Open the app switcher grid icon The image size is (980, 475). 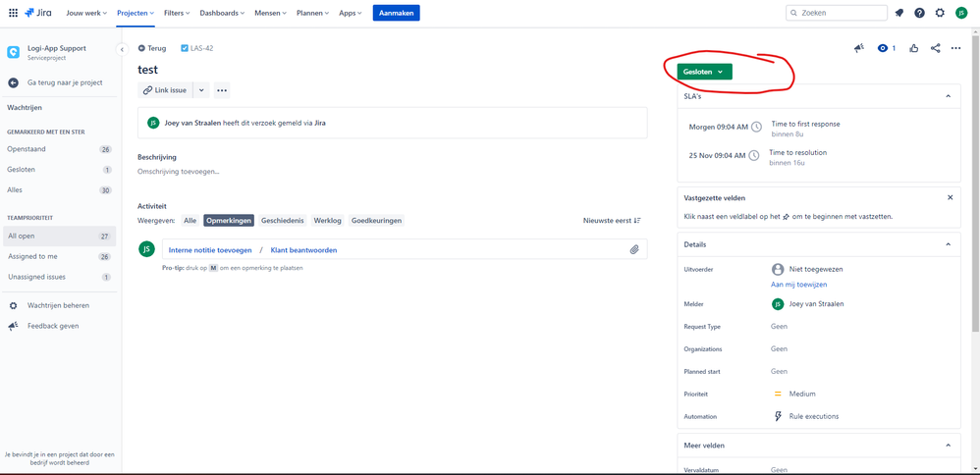[x=13, y=13]
